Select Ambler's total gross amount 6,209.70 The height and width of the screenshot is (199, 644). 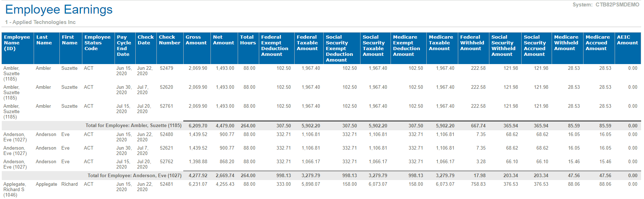[x=198, y=126]
